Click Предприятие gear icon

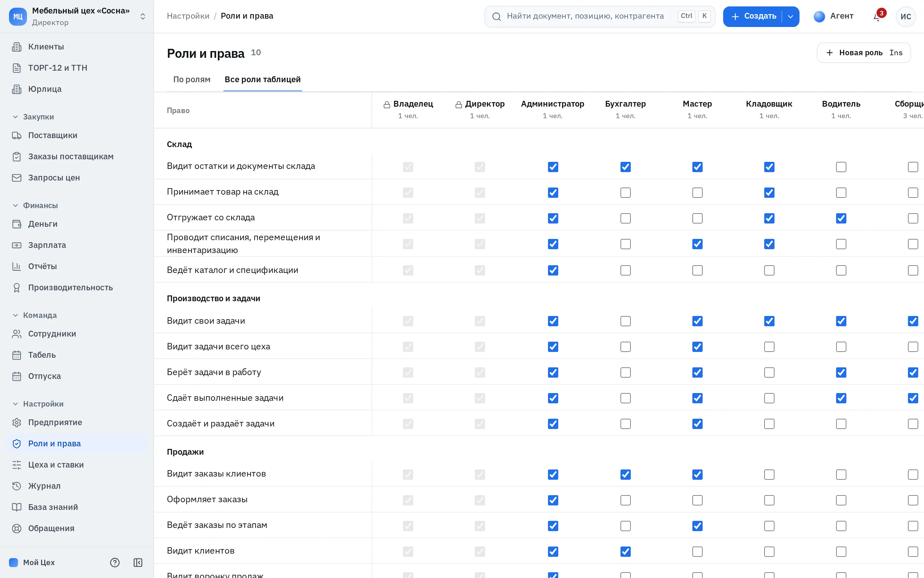(16, 423)
